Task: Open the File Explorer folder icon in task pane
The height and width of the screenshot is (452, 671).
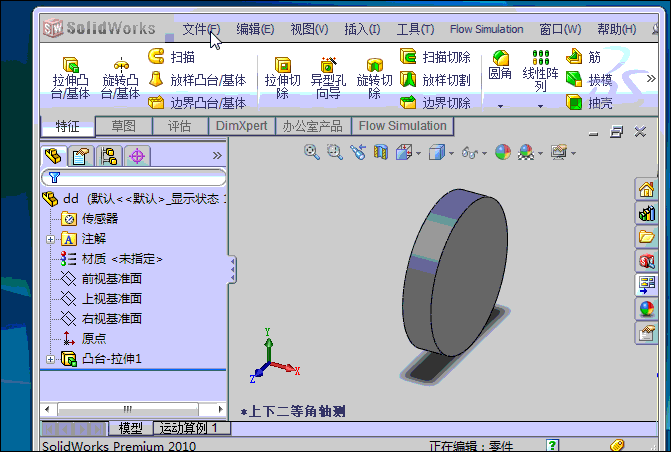Action: 646,237
